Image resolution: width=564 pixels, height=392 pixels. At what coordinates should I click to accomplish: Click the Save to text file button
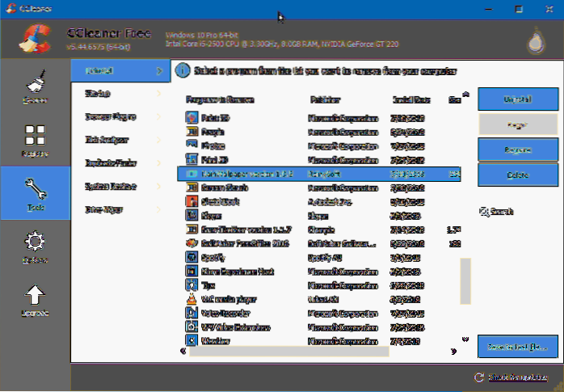point(518,347)
